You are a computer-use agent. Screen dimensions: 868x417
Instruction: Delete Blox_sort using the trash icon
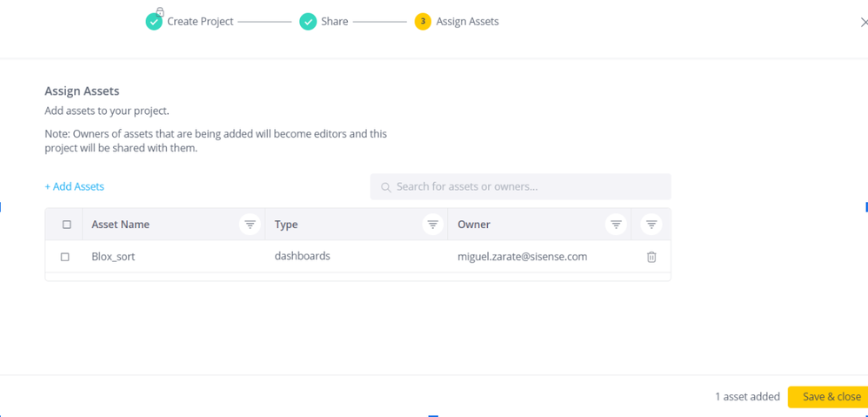(x=651, y=257)
